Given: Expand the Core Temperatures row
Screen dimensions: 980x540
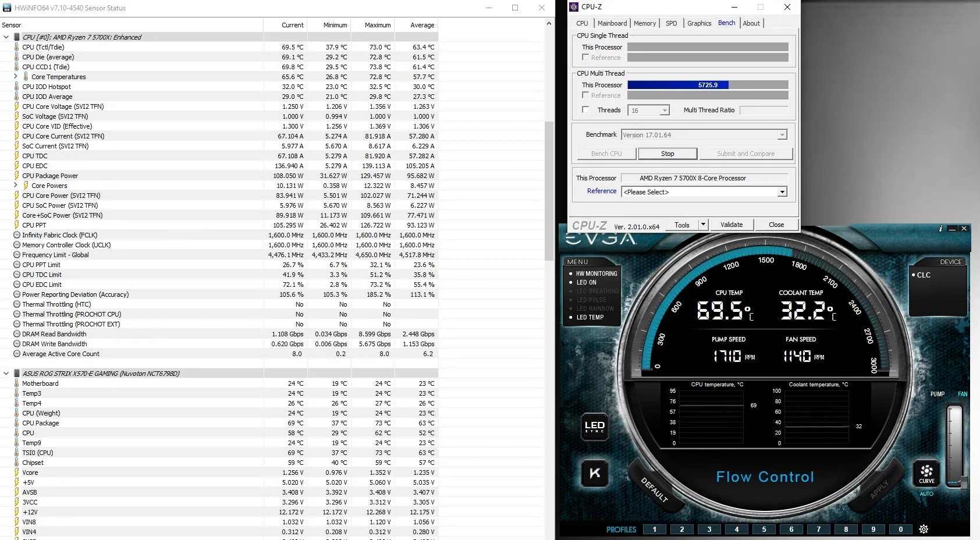Looking at the screenshot, I should coord(15,77).
